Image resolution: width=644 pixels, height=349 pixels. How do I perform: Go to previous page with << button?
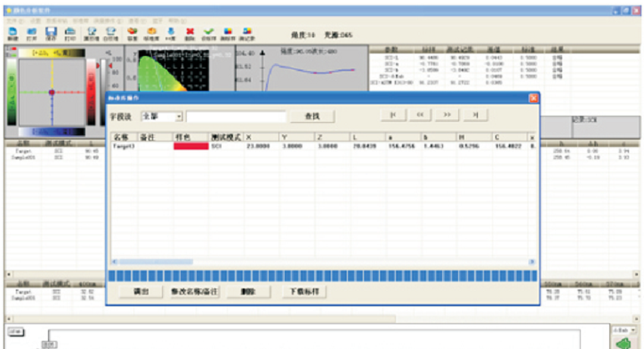420,115
